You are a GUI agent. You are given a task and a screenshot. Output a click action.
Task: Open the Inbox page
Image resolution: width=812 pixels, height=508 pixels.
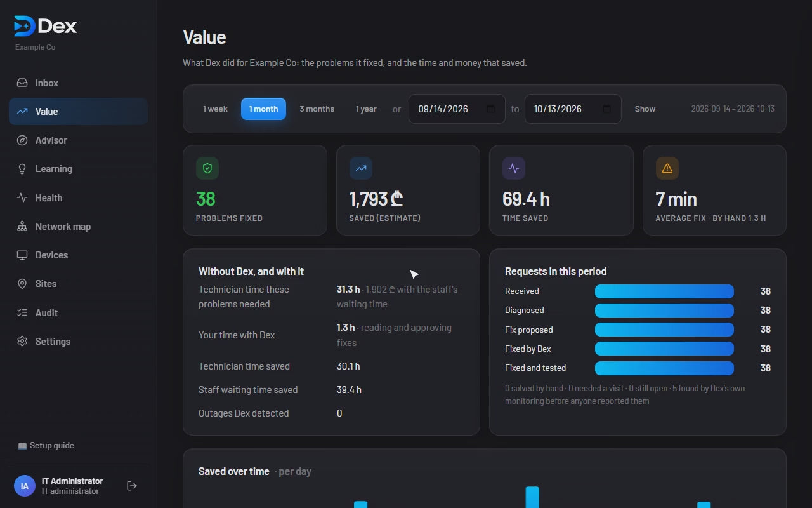(78, 83)
